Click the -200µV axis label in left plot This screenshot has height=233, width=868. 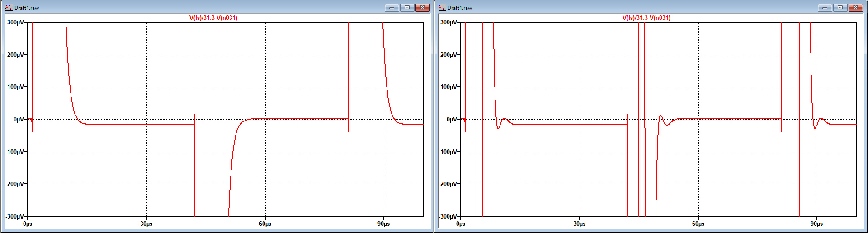click(x=14, y=184)
